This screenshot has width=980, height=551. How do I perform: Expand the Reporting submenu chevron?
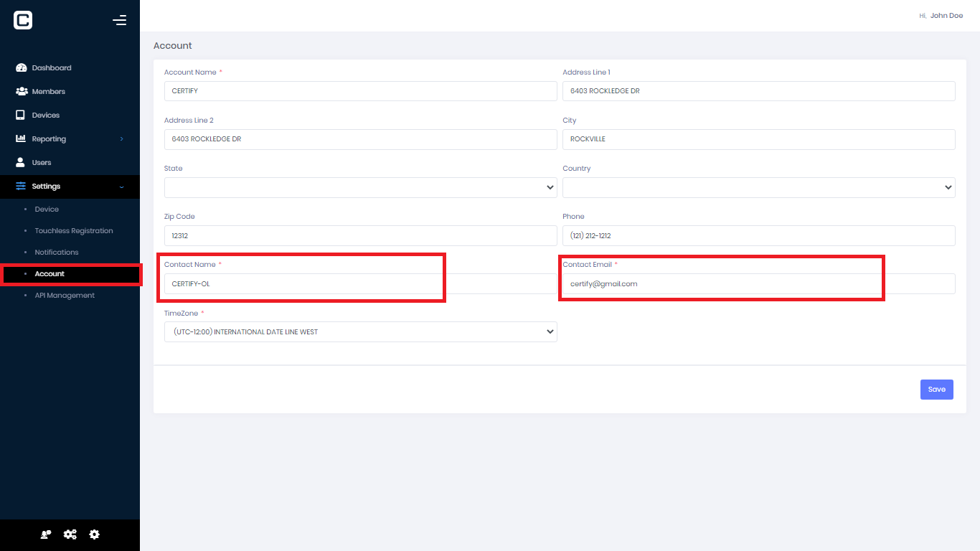pyautogui.click(x=121, y=138)
